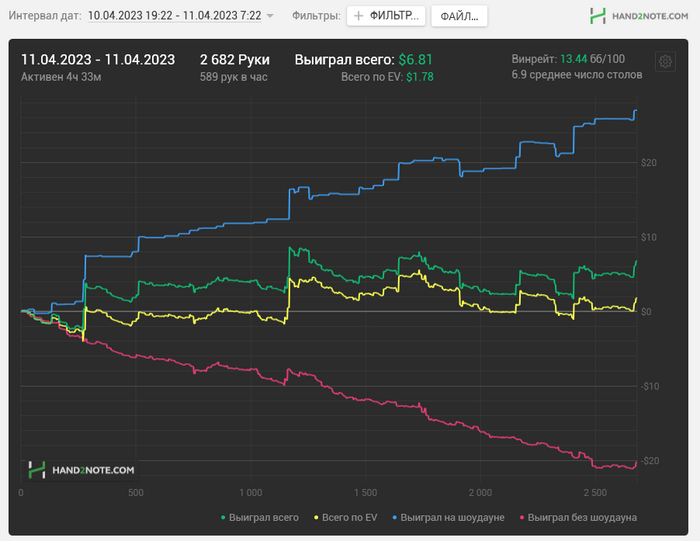Toggle the Всего по EV legend series

346,517
